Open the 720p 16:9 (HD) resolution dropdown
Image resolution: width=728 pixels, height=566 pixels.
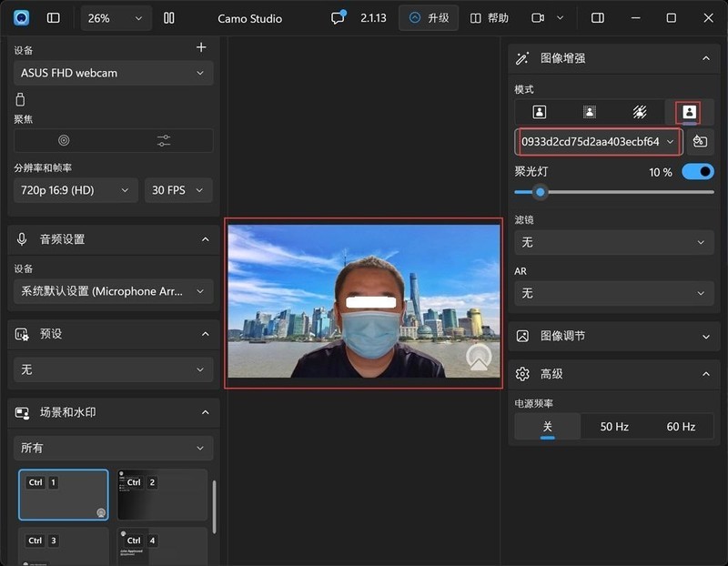point(76,190)
